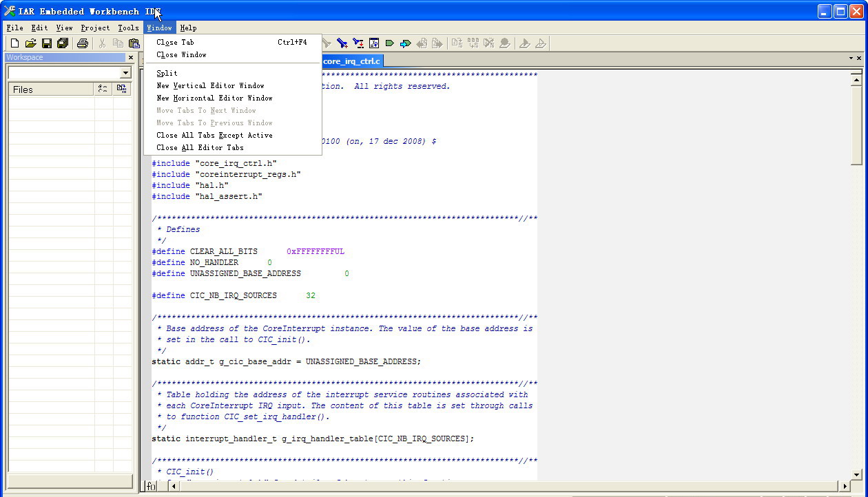Select New Vertical Editor Window
The height and width of the screenshot is (497, 868).
point(233,85)
